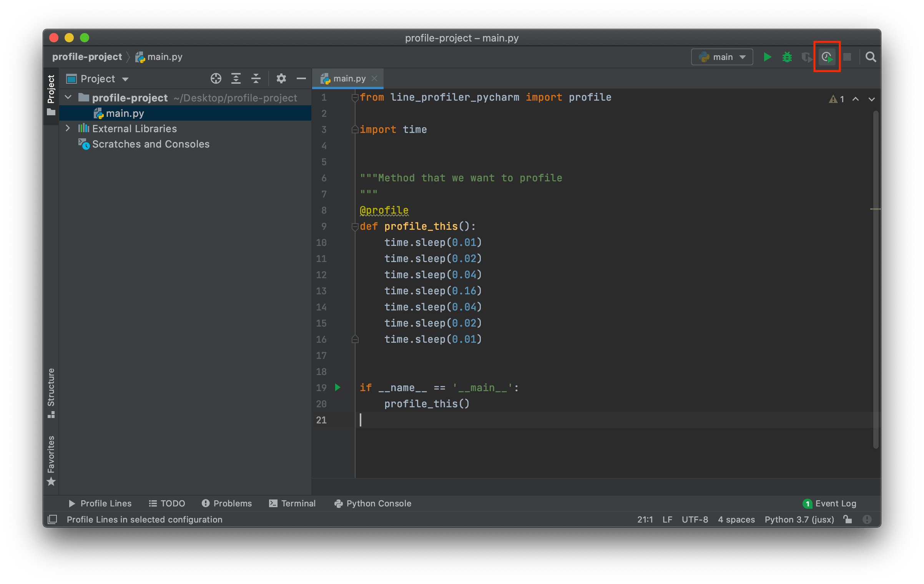This screenshot has height=584, width=924.
Task: Click main.py breadcrumb in navigation bar
Action: [159, 57]
